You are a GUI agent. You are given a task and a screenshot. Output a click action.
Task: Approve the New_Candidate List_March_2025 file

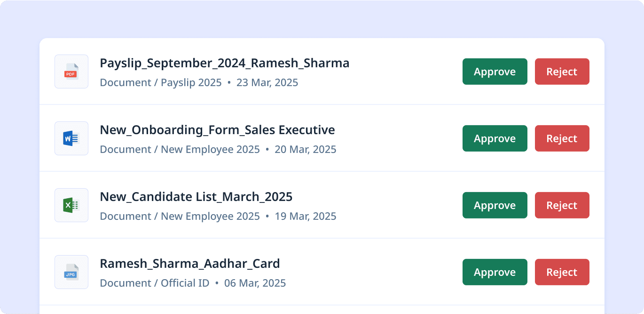(x=495, y=205)
